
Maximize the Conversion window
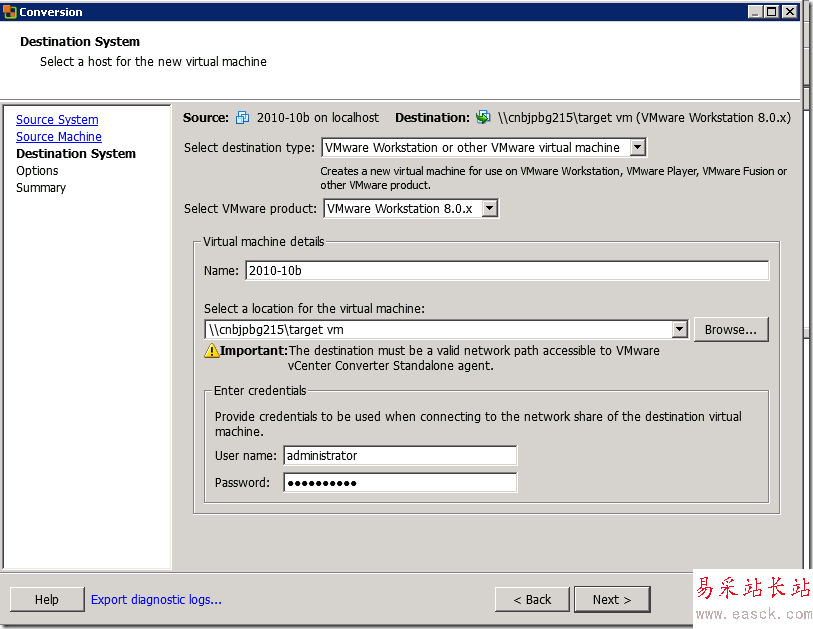(772, 11)
